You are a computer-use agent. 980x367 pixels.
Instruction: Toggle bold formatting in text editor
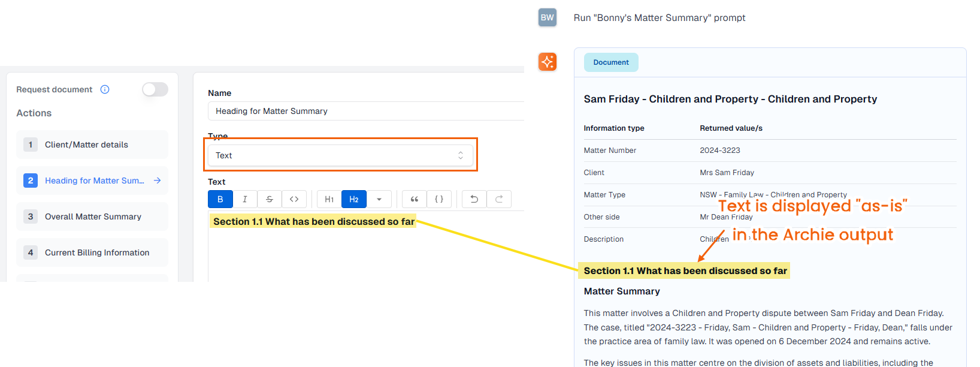coord(220,199)
